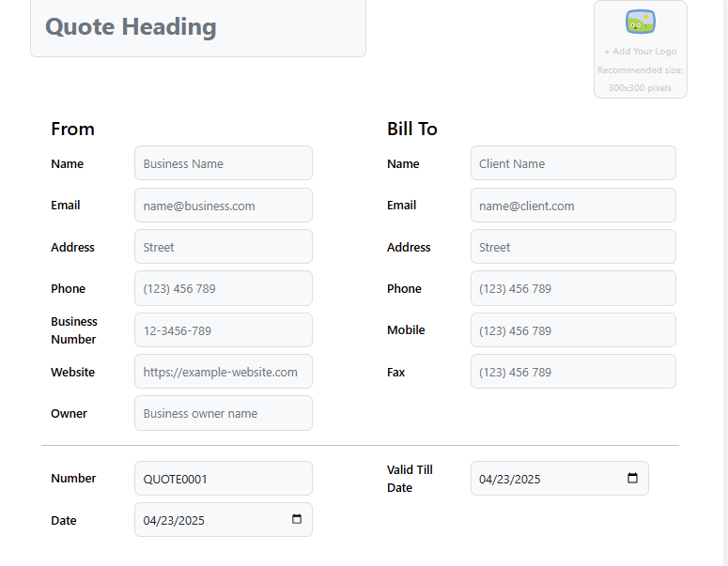
Task: Click the Business Number input field
Action: click(x=223, y=330)
